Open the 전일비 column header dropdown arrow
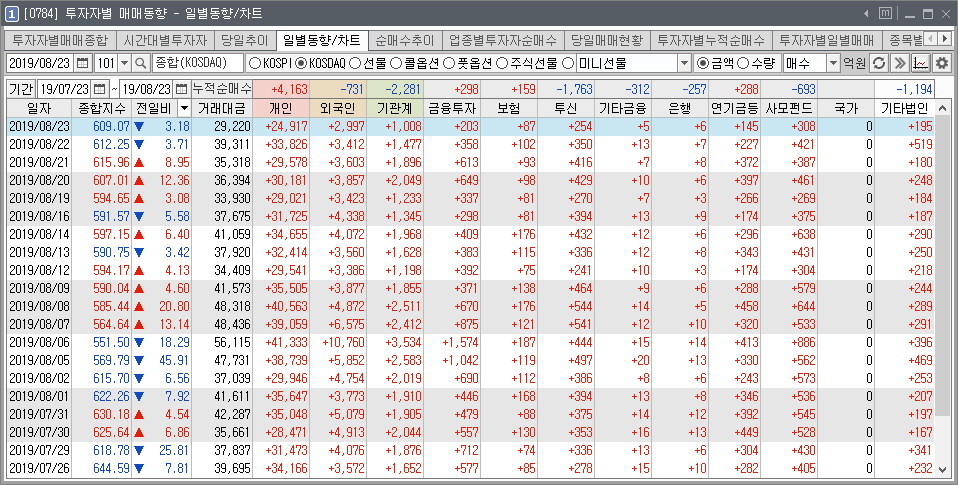The height and width of the screenshot is (485, 958). (x=185, y=109)
